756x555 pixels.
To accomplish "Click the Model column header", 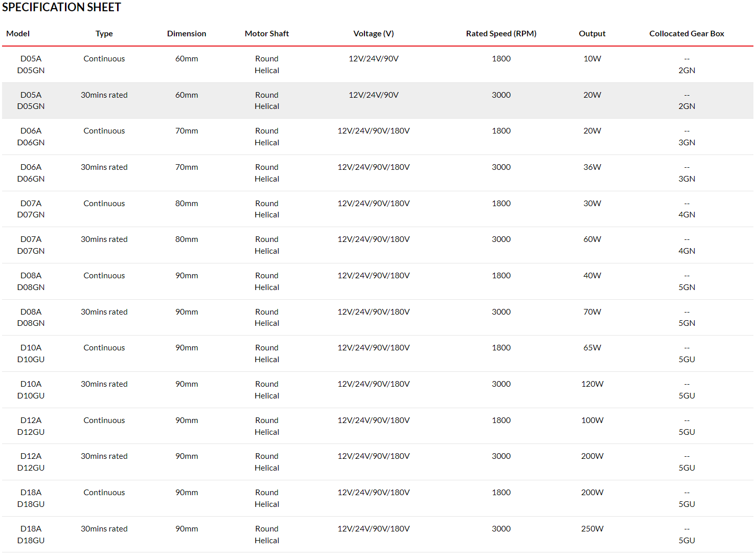I will 18,33.
